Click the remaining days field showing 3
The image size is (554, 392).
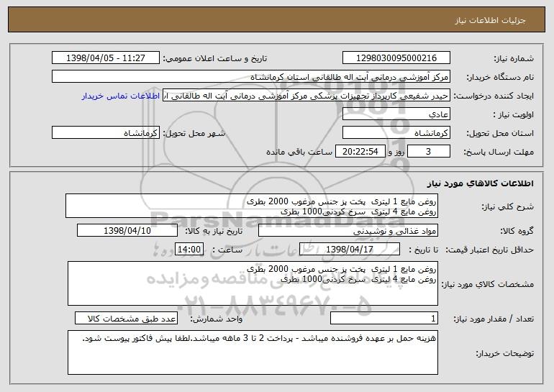429,152
